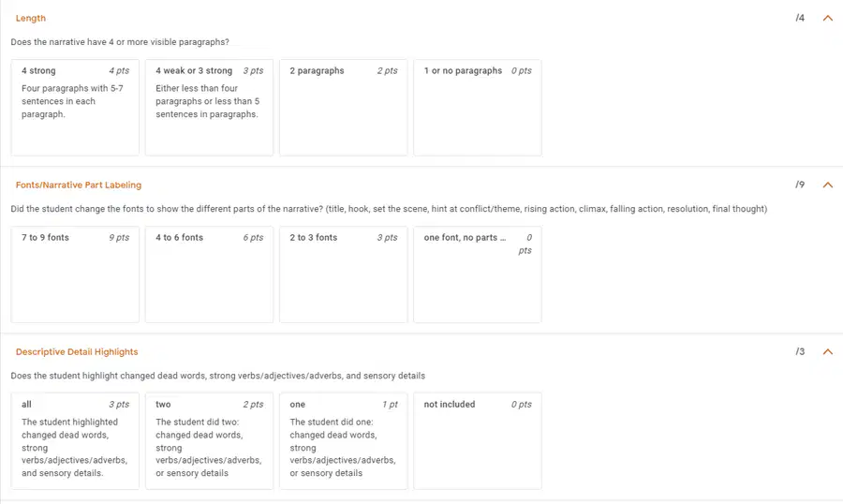The height and width of the screenshot is (504, 843).
Task: Collapse the Length criterion chevron
Action: pyautogui.click(x=827, y=19)
